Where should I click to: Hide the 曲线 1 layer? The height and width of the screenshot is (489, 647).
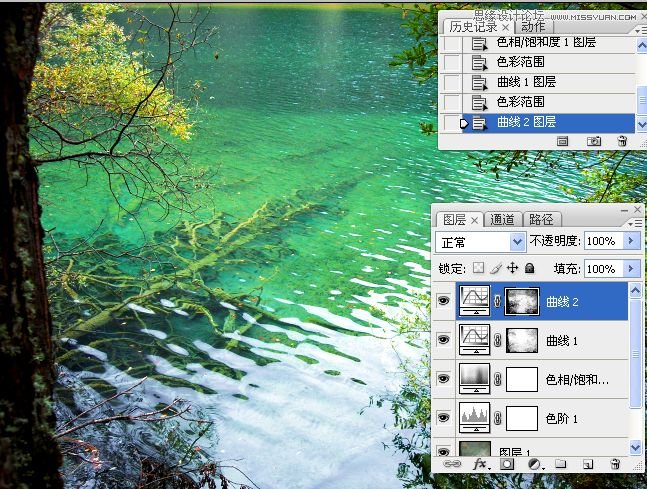click(444, 340)
